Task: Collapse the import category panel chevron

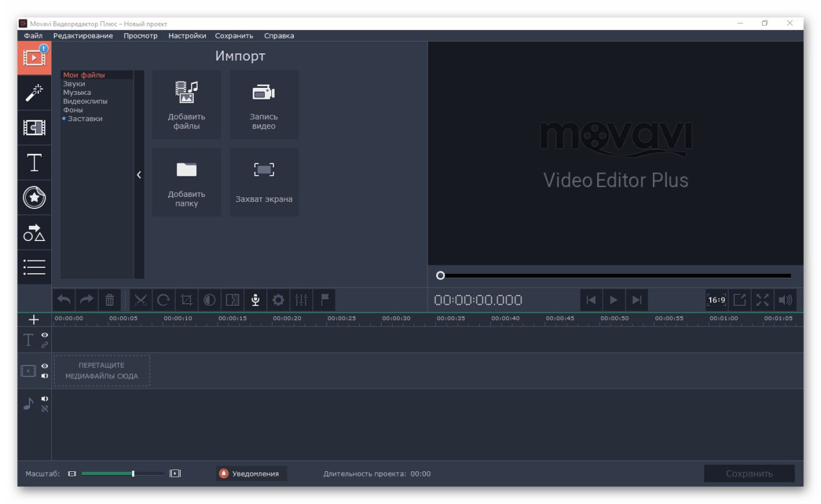Action: 139,174
